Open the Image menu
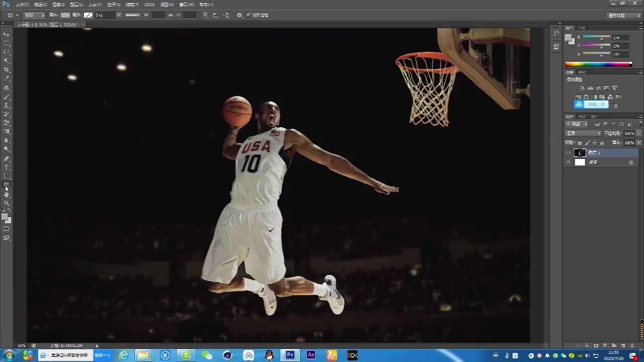644x362 pixels. [59, 5]
